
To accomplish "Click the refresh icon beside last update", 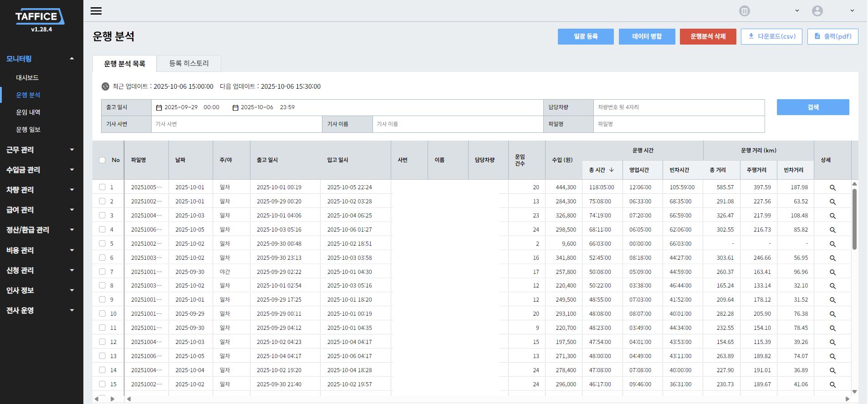I will [x=105, y=86].
